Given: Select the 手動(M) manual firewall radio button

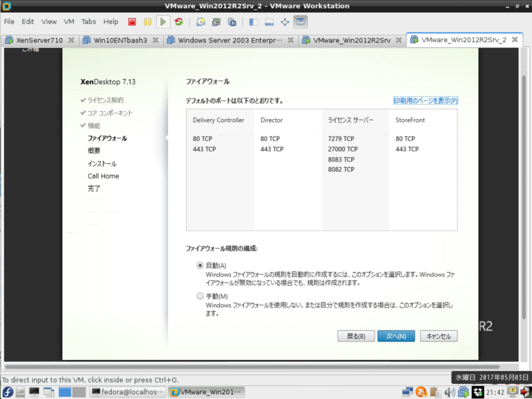Looking at the screenshot, I should (200, 296).
